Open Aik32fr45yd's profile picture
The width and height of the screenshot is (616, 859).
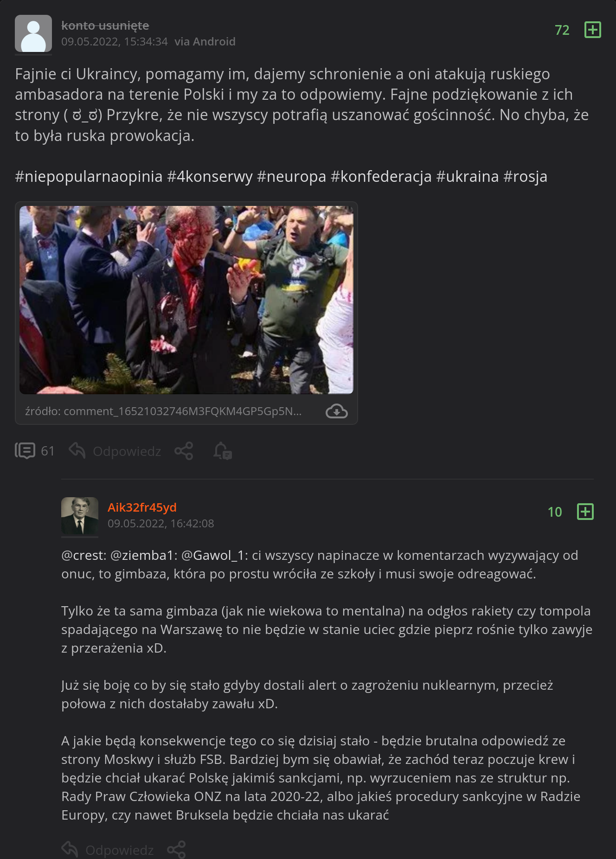[80, 516]
